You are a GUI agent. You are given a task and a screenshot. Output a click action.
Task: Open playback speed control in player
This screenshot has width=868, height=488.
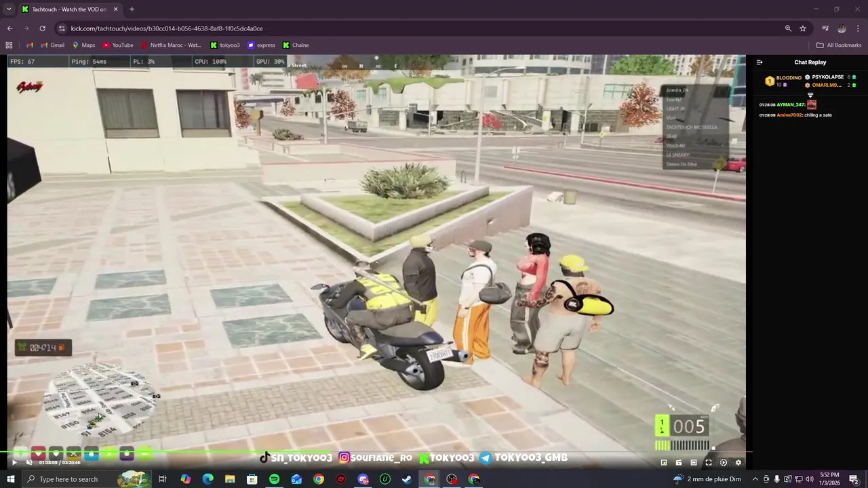point(724,462)
